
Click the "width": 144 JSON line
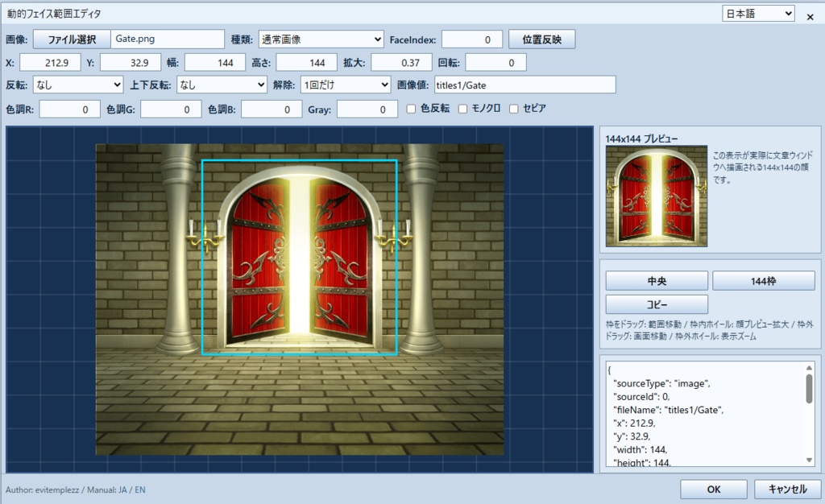click(x=641, y=450)
